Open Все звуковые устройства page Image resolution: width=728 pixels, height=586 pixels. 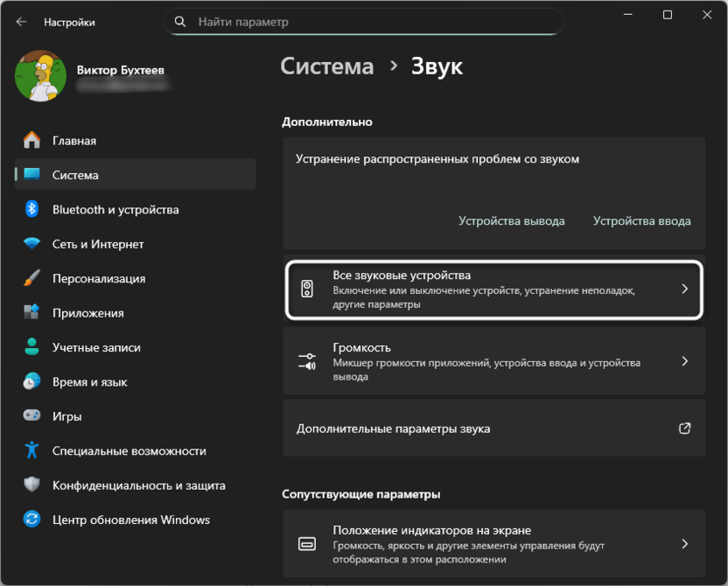click(493, 290)
